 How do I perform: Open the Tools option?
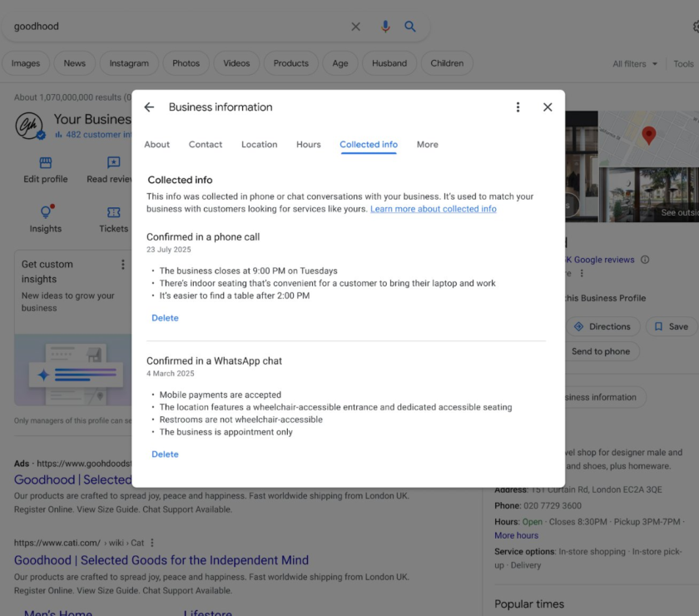click(683, 64)
